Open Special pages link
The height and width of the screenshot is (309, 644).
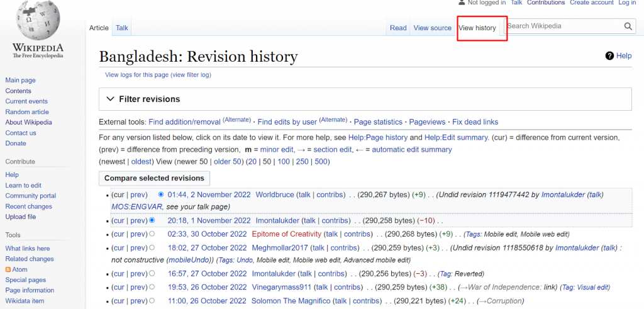(25, 280)
